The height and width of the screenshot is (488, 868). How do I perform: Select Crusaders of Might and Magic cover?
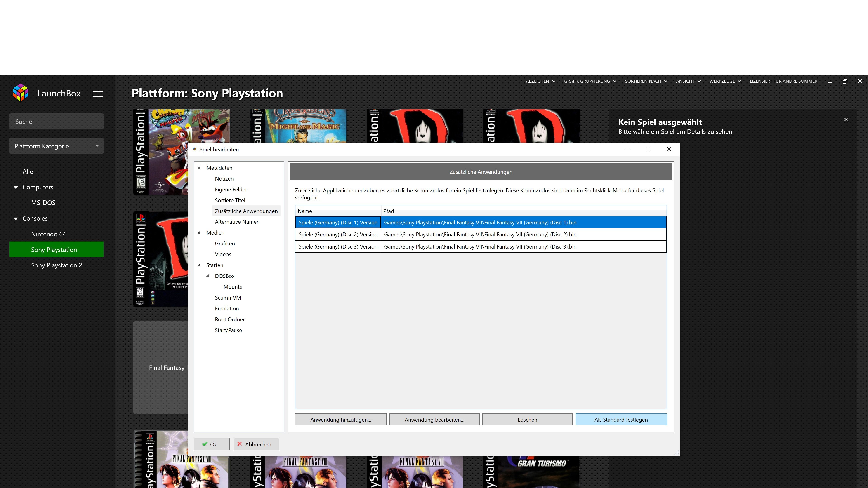point(298,126)
